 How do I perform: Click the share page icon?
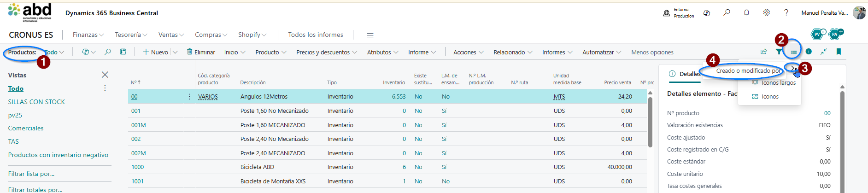(763, 52)
